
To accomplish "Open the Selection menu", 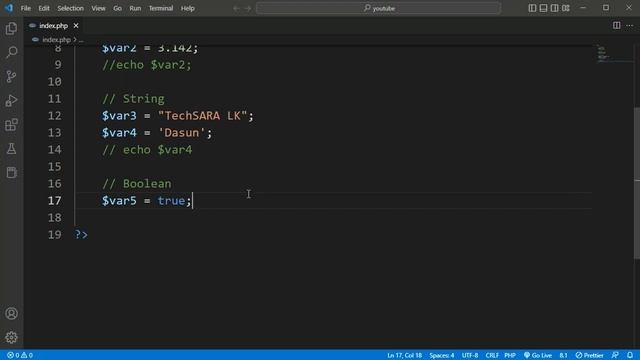I will coord(70,8).
